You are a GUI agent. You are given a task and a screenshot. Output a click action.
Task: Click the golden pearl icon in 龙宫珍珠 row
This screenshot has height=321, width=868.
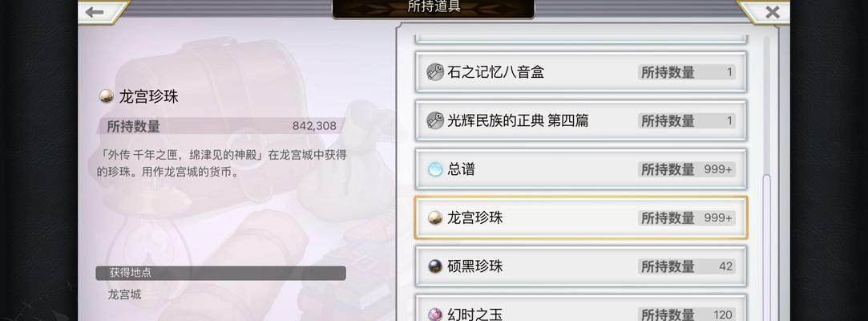pyautogui.click(x=435, y=218)
